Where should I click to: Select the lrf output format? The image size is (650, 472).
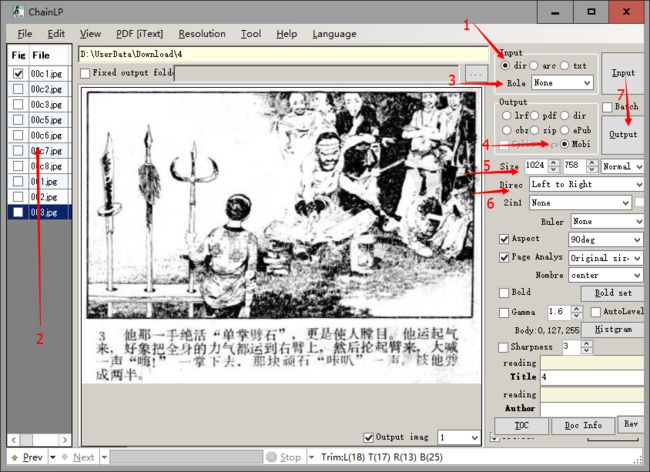506,116
